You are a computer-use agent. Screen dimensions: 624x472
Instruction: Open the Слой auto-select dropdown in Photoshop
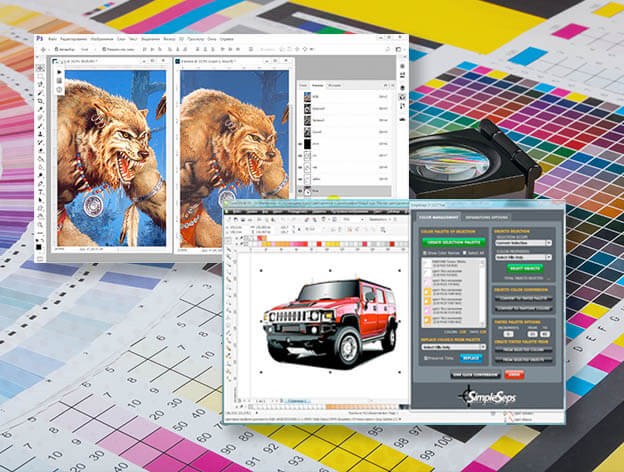click(x=86, y=49)
